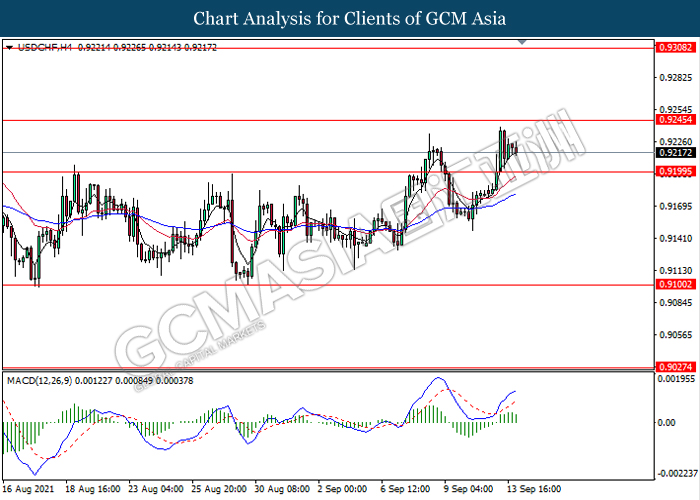The width and height of the screenshot is (700, 500).
Task: Click the 2 Sep 00:00 time label
Action: click(342, 489)
